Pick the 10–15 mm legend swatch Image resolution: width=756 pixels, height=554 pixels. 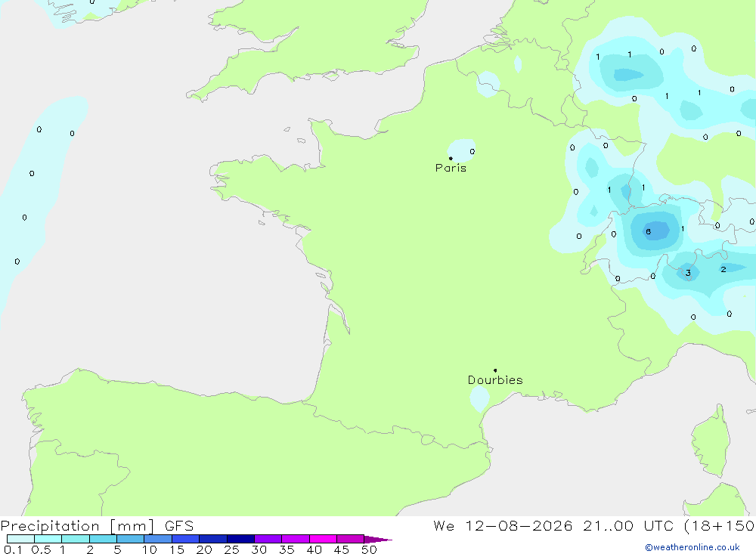158,539
